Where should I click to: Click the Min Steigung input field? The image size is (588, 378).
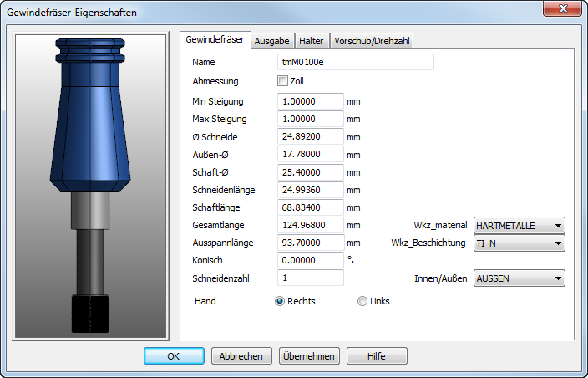coord(311,101)
